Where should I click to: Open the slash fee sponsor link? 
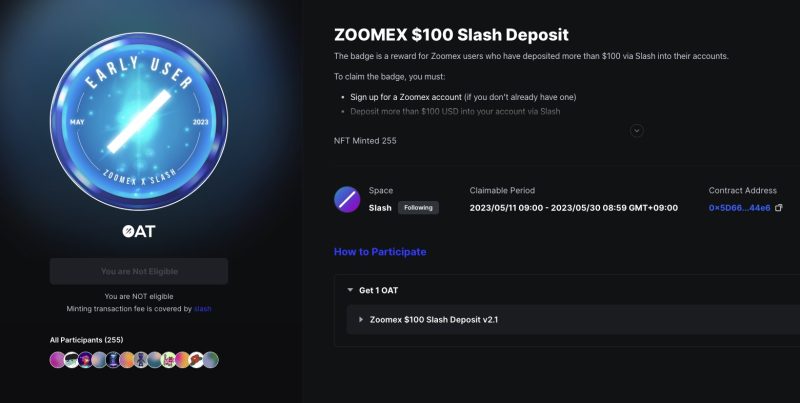point(203,309)
